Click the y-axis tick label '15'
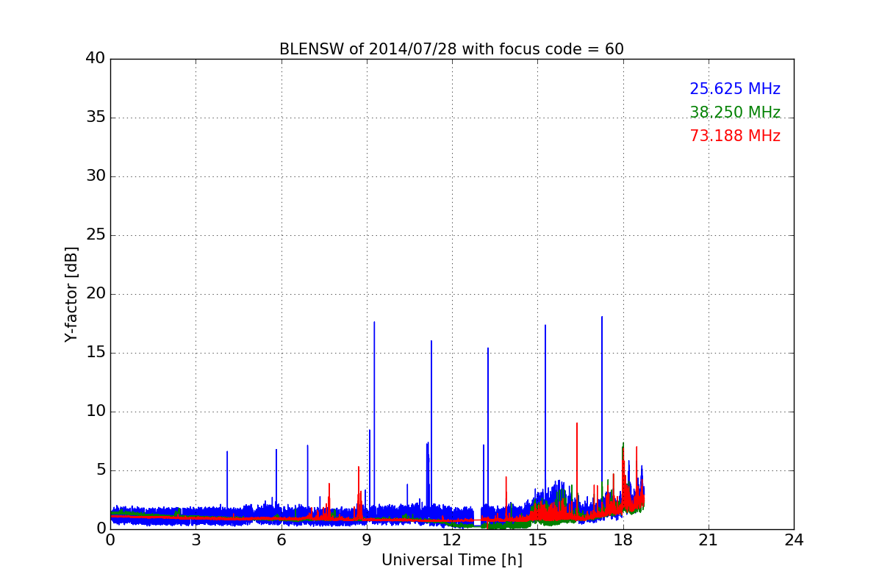 coord(96,353)
